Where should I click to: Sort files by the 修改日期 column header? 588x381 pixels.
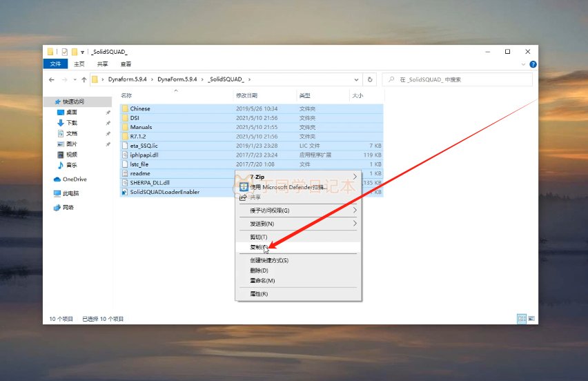(x=246, y=95)
